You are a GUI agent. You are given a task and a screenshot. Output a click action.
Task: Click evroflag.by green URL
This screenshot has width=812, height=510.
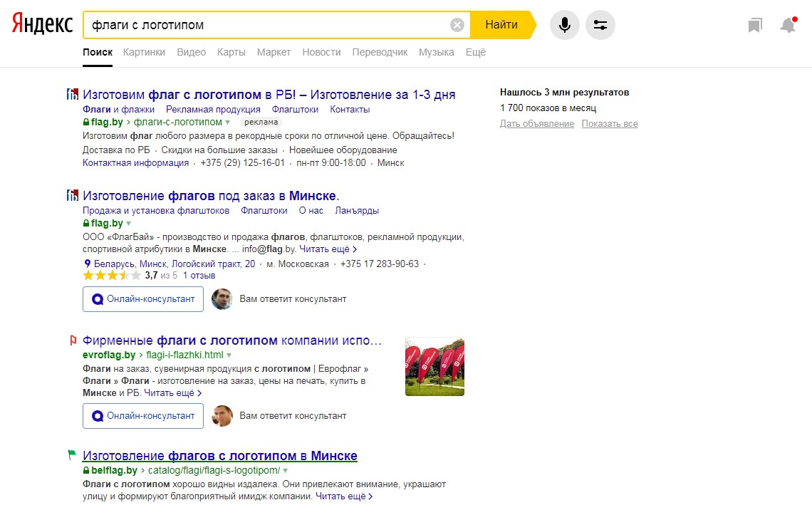click(x=109, y=355)
